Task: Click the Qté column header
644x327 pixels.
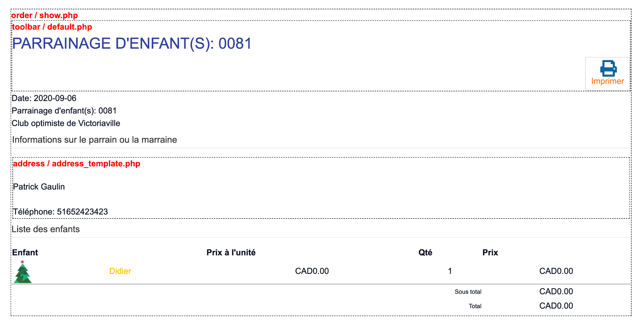Action: 425,252
